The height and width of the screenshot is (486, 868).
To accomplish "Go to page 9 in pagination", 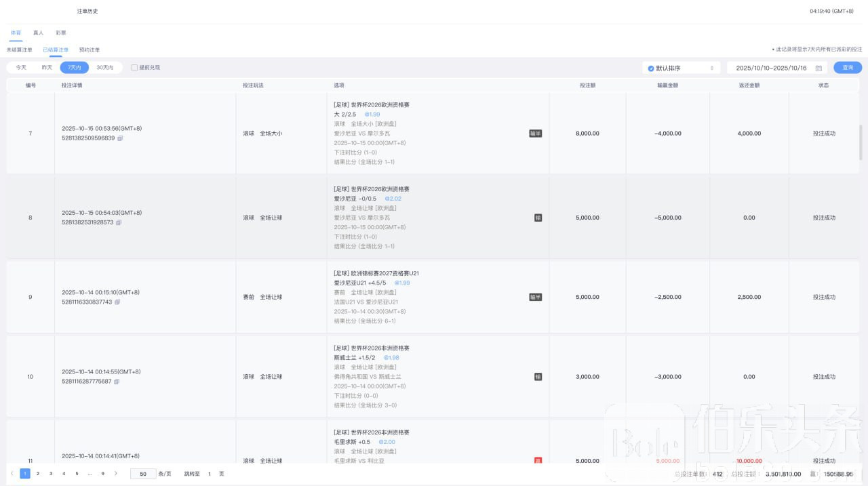I will 102,474.
